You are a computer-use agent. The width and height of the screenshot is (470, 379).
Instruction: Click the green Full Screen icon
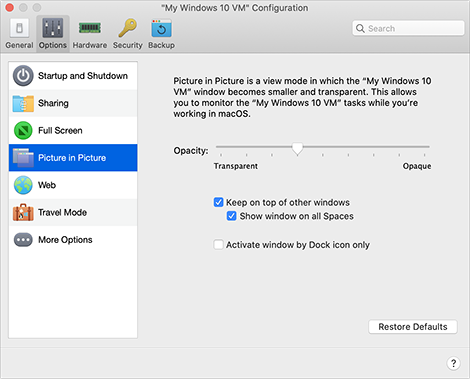pos(23,130)
